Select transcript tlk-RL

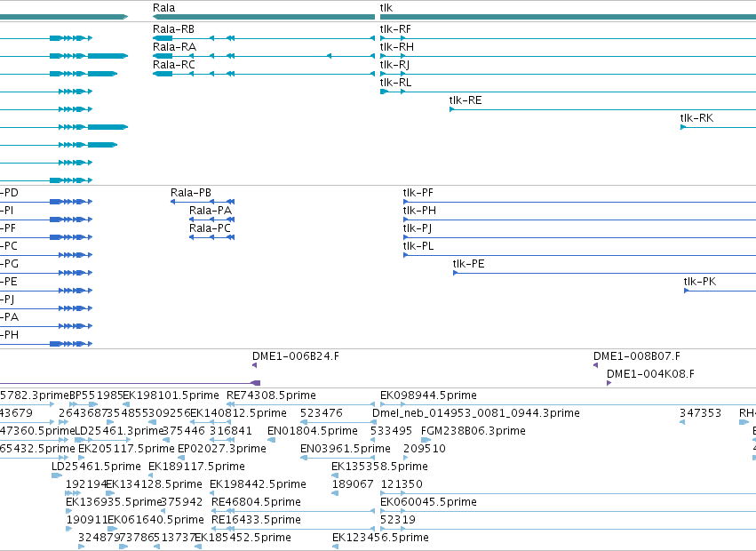tap(396, 83)
